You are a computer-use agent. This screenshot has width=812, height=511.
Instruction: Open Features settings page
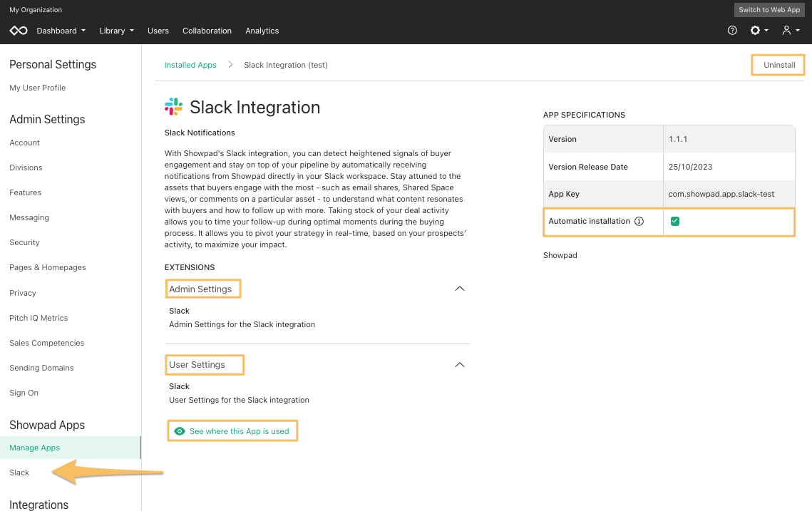pos(26,192)
